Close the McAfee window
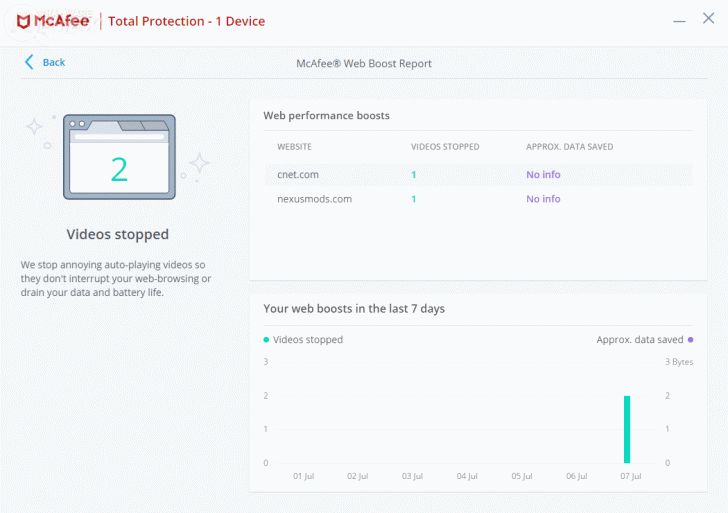Image resolution: width=728 pixels, height=513 pixels. click(708, 18)
